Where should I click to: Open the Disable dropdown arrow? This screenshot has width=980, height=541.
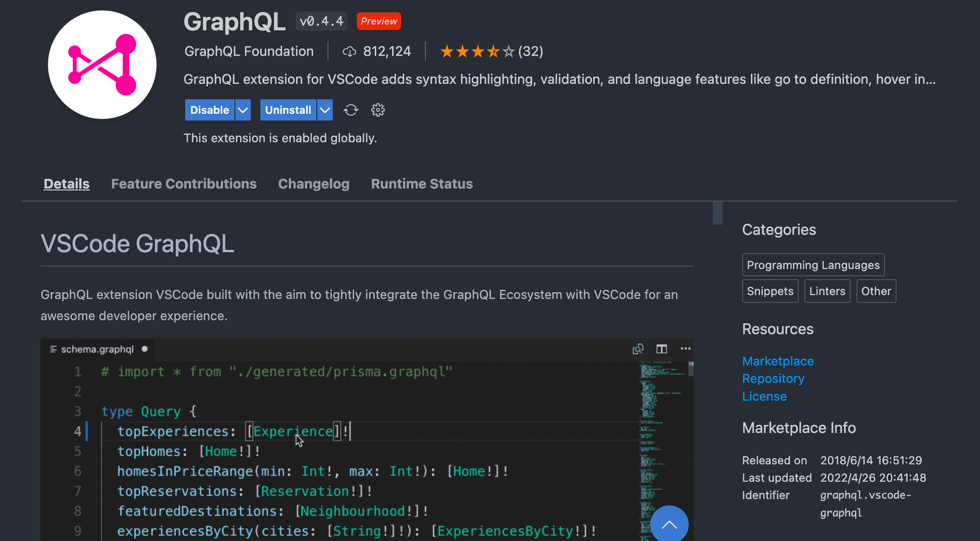tap(243, 110)
